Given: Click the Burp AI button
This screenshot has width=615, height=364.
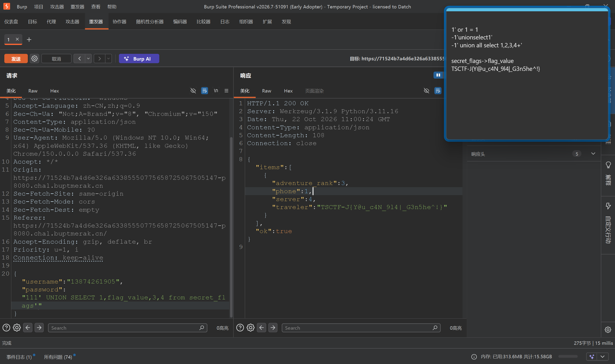Looking at the screenshot, I should [x=139, y=59].
